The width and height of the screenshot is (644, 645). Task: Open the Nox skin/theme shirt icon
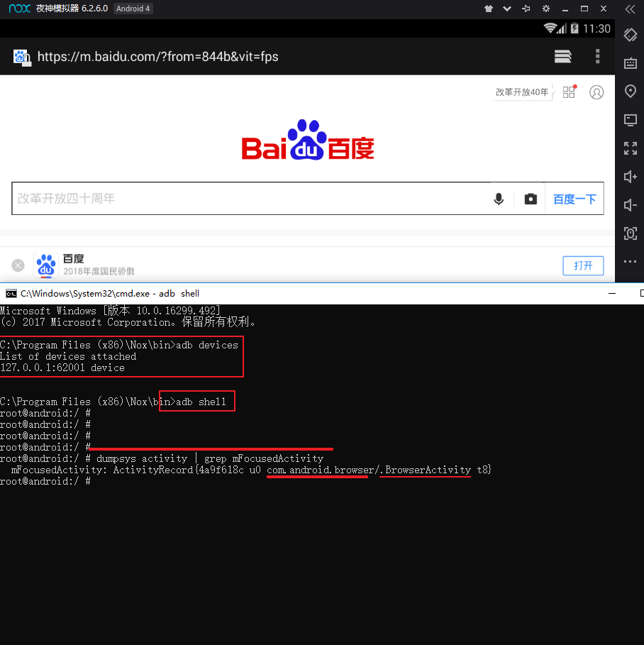489,9
